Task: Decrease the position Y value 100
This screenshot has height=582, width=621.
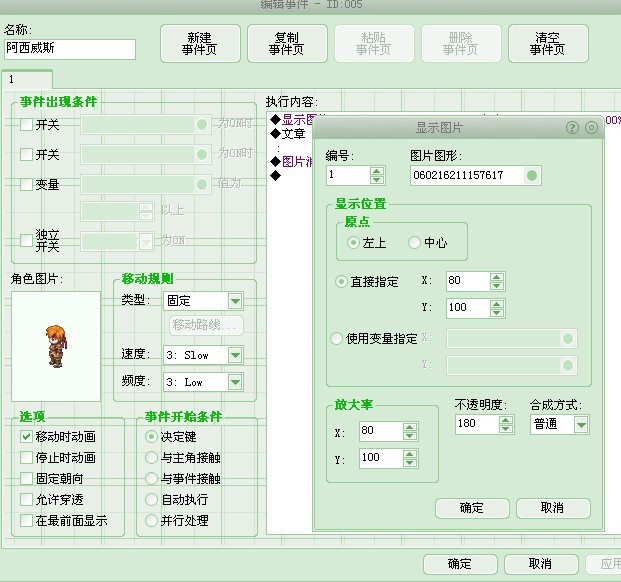Action: click(497, 312)
